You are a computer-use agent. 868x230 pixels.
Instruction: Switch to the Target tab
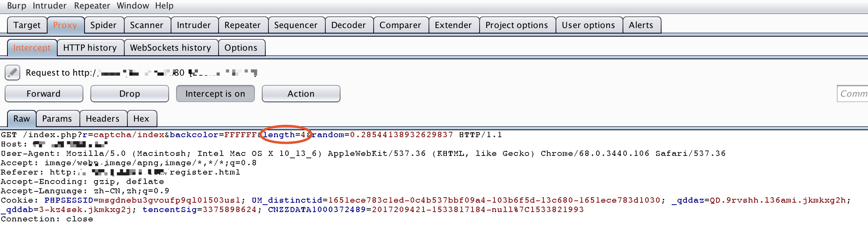click(x=27, y=25)
